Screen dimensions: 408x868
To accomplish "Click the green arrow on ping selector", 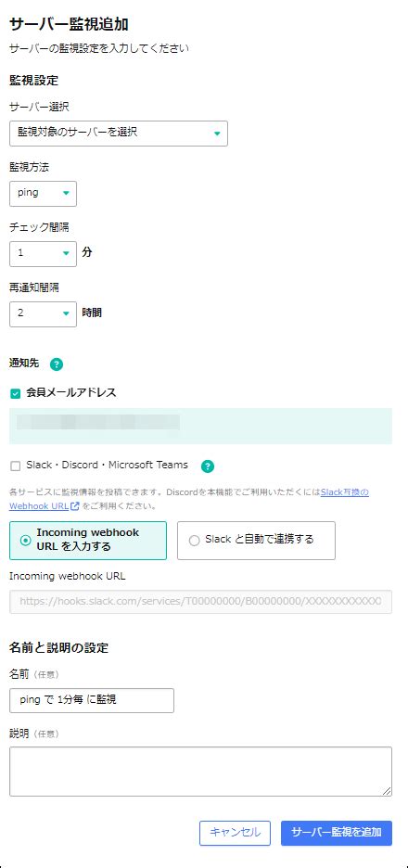I will pos(67,193).
